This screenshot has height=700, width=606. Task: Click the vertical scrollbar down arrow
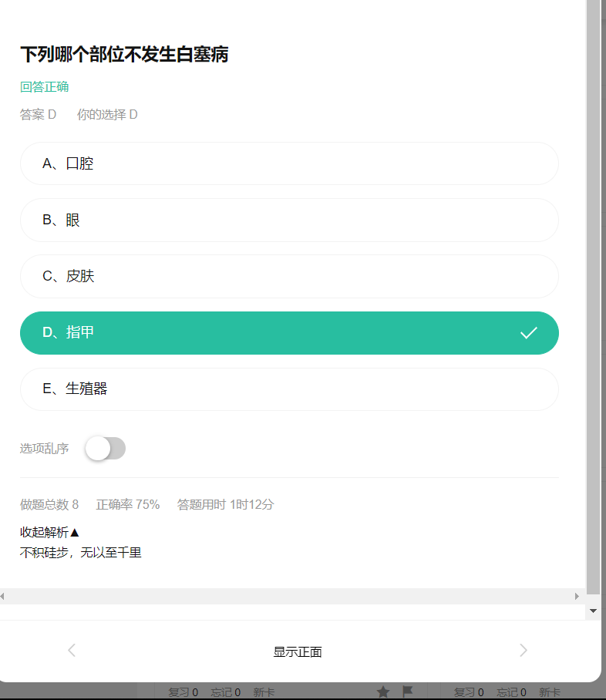[593, 611]
